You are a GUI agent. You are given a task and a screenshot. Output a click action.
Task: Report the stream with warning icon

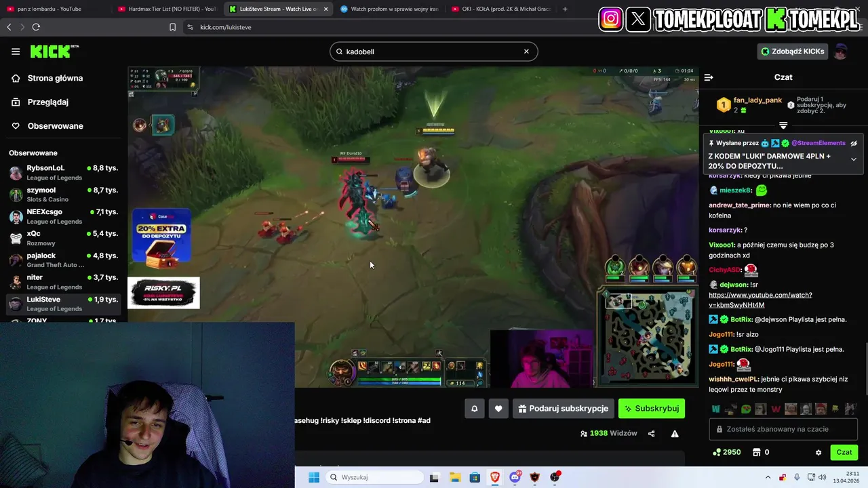(x=675, y=434)
